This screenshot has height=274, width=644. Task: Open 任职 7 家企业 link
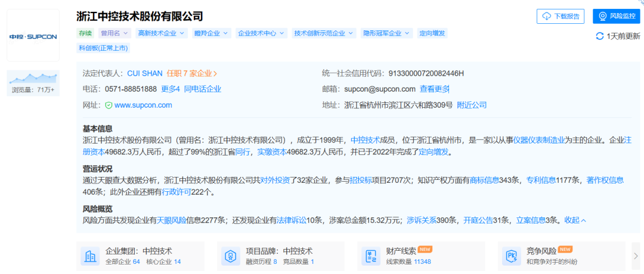click(192, 73)
